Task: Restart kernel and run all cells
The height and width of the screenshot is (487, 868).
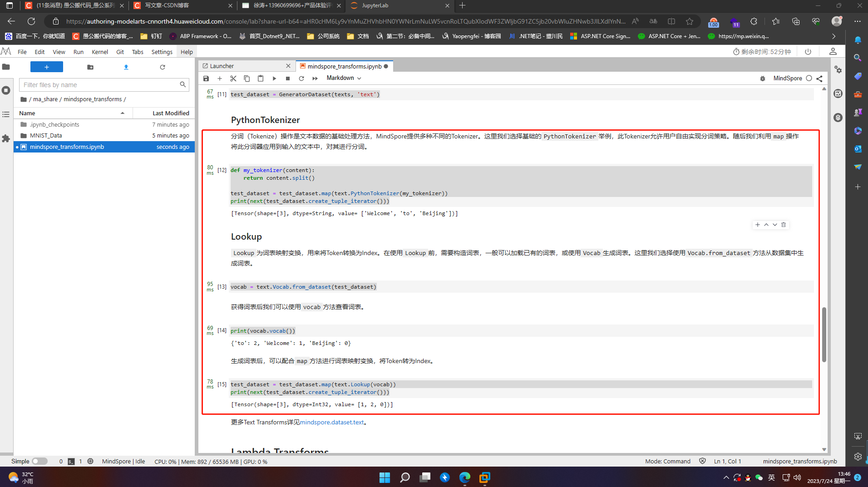Action: [x=315, y=79]
